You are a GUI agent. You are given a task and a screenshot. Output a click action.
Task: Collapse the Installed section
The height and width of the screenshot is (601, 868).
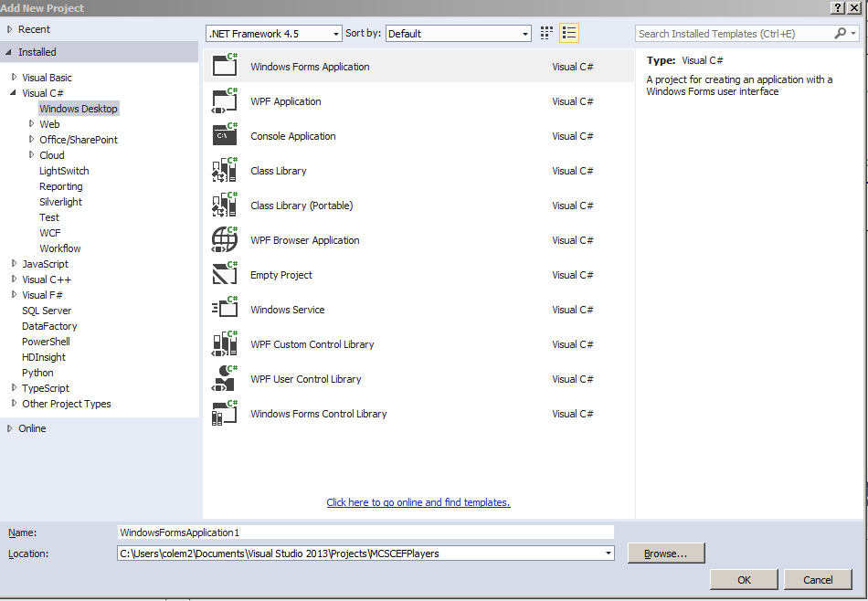pyautogui.click(x=9, y=52)
